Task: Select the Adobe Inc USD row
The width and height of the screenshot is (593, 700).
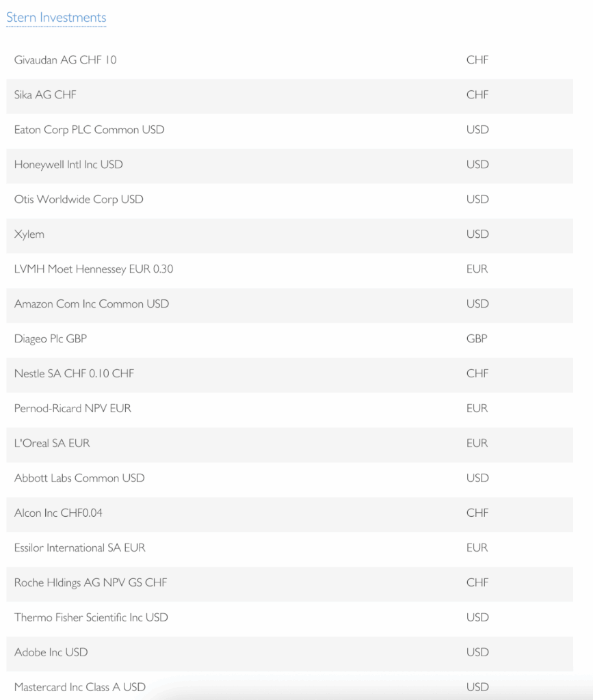Action: pos(51,653)
